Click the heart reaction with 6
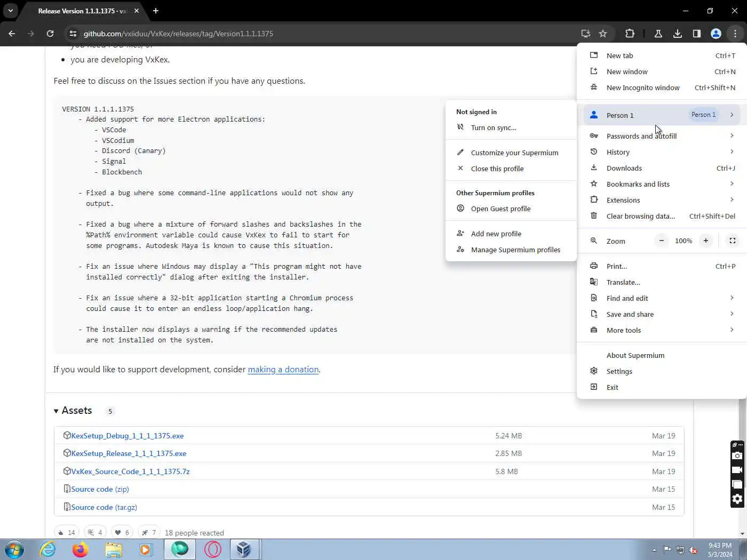Screen dimensions: 747x560 [x=122, y=532]
